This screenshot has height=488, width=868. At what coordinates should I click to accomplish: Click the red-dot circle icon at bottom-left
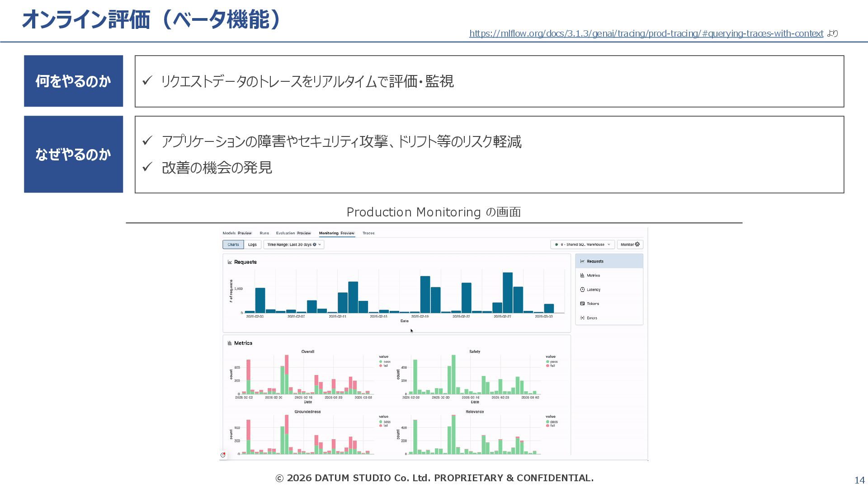coord(223,455)
